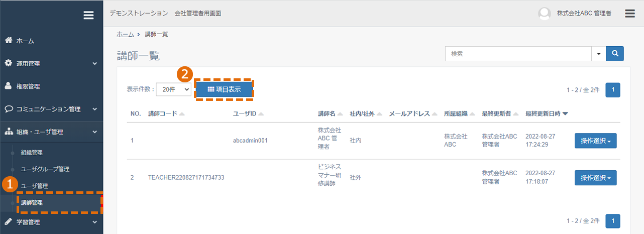The width and height of the screenshot is (644, 234).
Task: Click pencil icon for 学習管理
Action: click(x=9, y=221)
